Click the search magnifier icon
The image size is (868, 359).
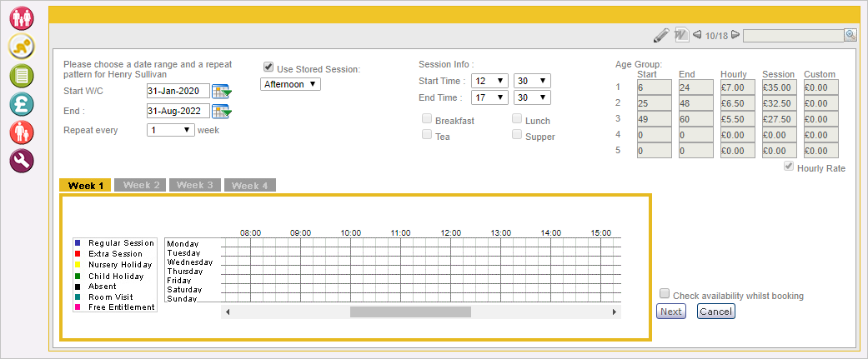click(x=850, y=35)
